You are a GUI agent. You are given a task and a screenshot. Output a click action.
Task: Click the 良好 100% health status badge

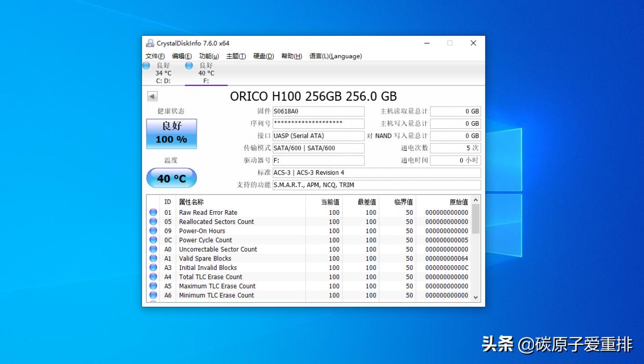(x=171, y=134)
